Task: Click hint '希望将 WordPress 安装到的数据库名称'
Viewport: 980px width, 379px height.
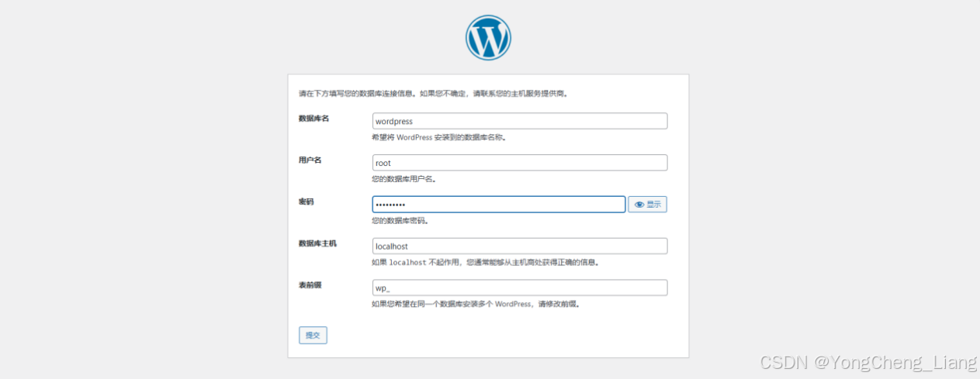Action: (x=440, y=137)
